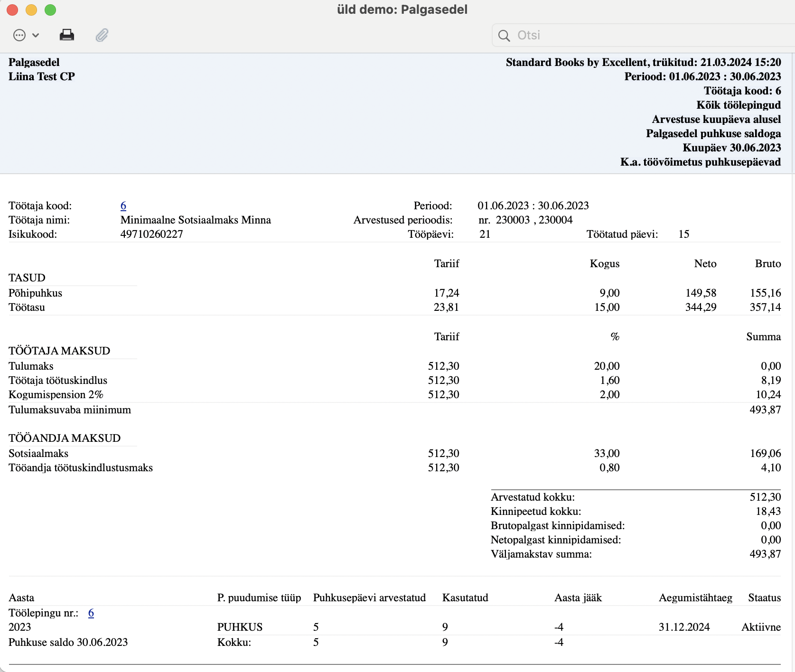
Task: Click the Aasta jääk column header
Action: click(578, 597)
